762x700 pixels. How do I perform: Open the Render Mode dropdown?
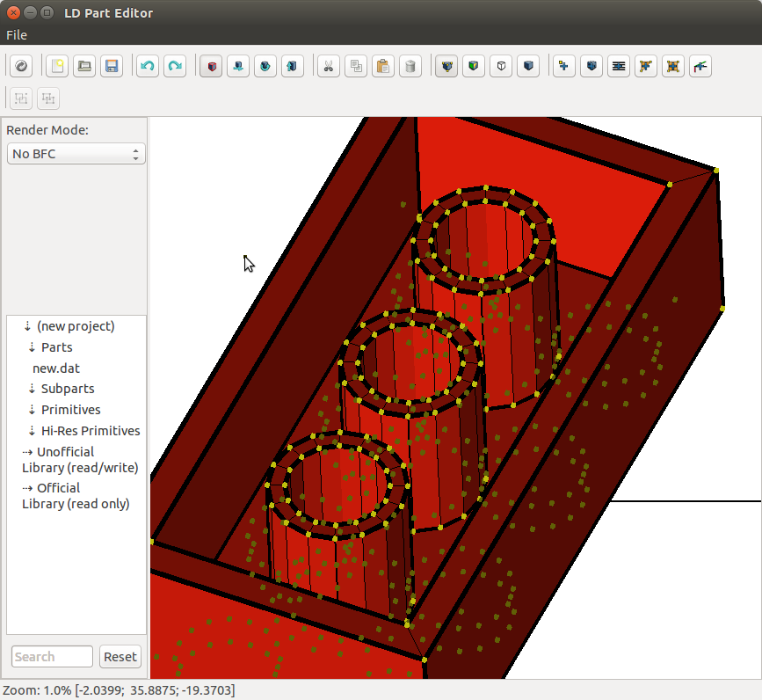[76, 153]
